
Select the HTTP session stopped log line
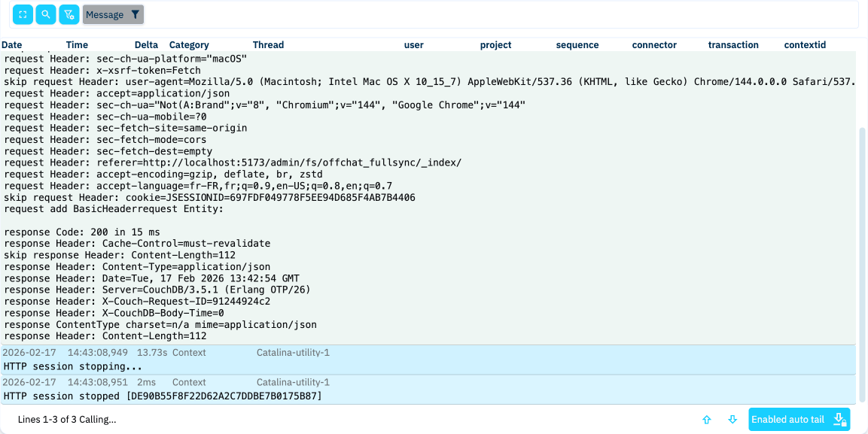pyautogui.click(x=162, y=396)
